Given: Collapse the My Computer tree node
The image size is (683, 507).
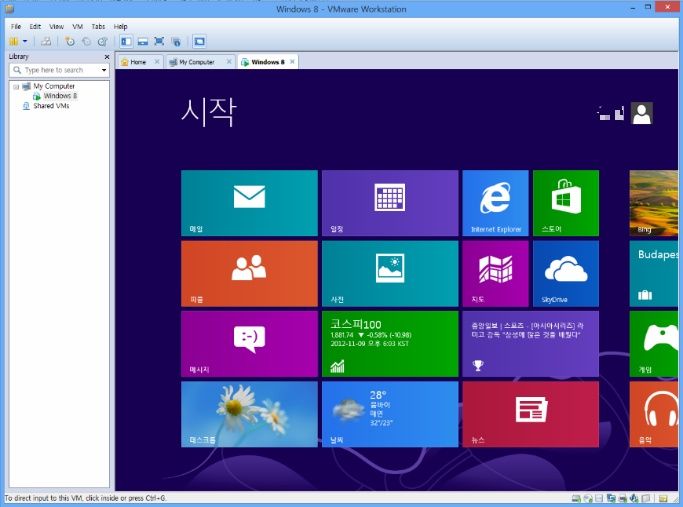Looking at the screenshot, I should [16, 86].
